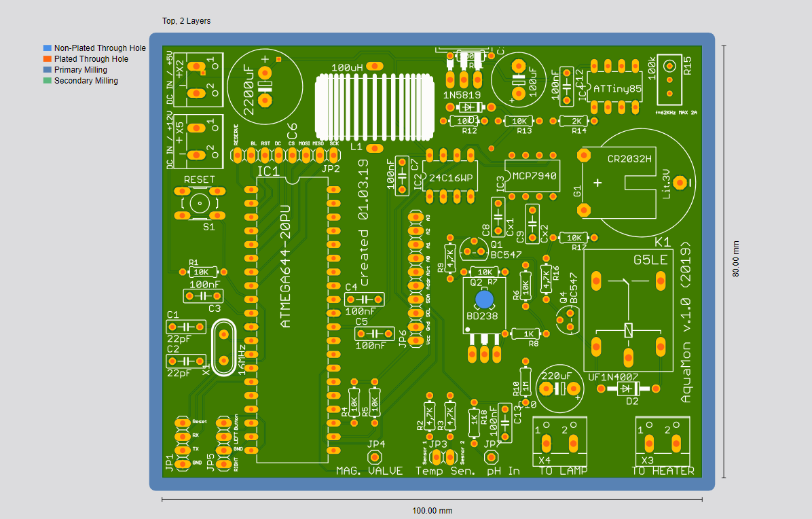Click the D2 UF1N4007 diode symbol

coord(628,389)
